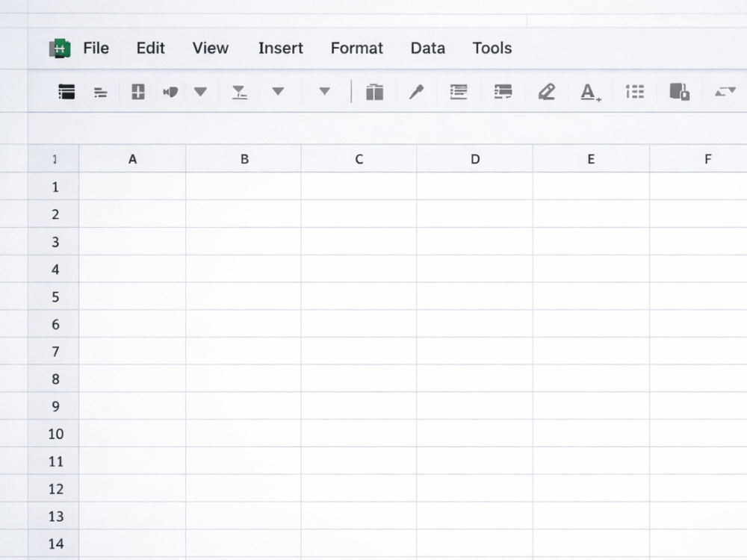Select row 6 header
The image size is (747, 560).
pyautogui.click(x=53, y=324)
